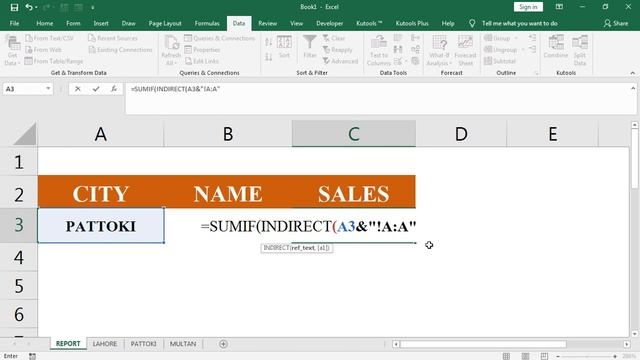
Task: Switch to Page Layout view icon
Action: (x=525, y=356)
